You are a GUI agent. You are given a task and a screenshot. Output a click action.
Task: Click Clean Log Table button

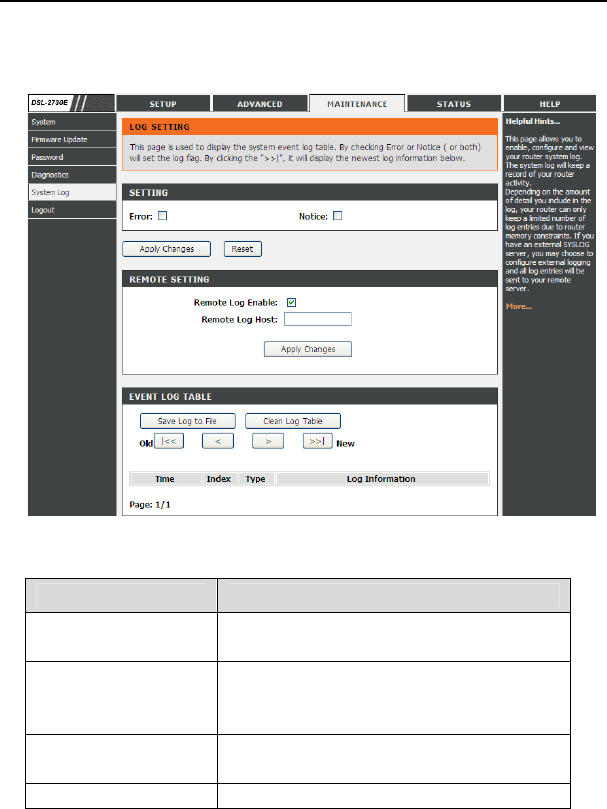[293, 421]
